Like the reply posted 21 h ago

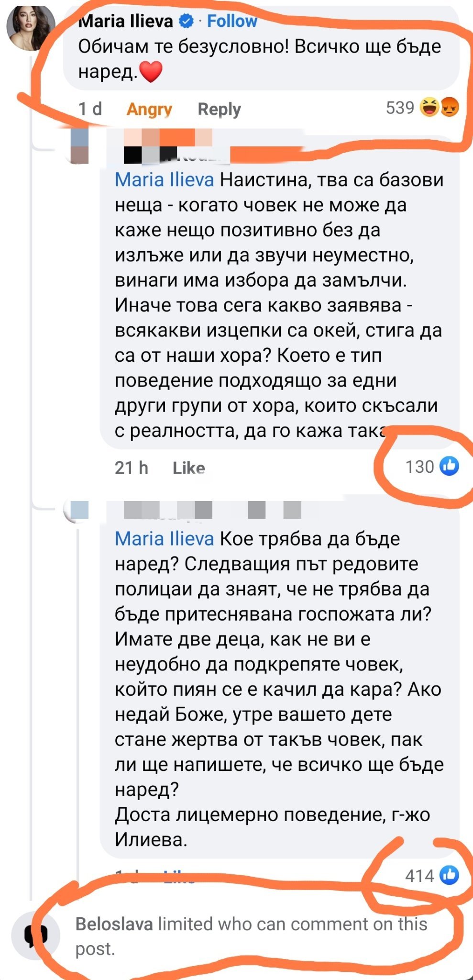[x=188, y=468]
